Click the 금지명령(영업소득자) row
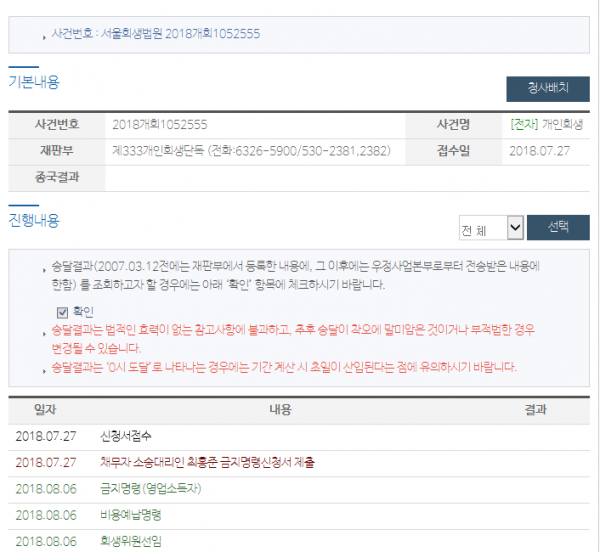The height and width of the screenshot is (552, 600). [x=159, y=489]
